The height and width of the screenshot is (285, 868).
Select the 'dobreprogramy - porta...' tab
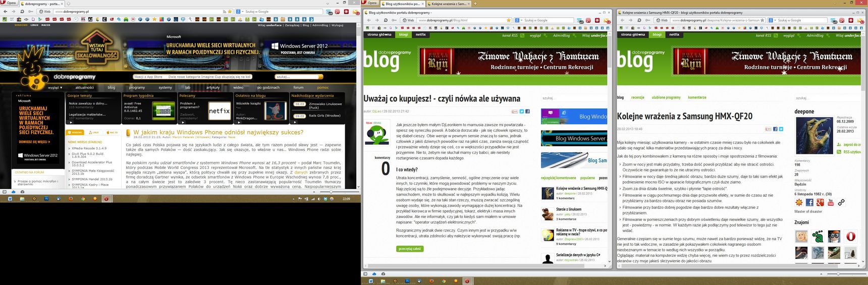coord(42,4)
